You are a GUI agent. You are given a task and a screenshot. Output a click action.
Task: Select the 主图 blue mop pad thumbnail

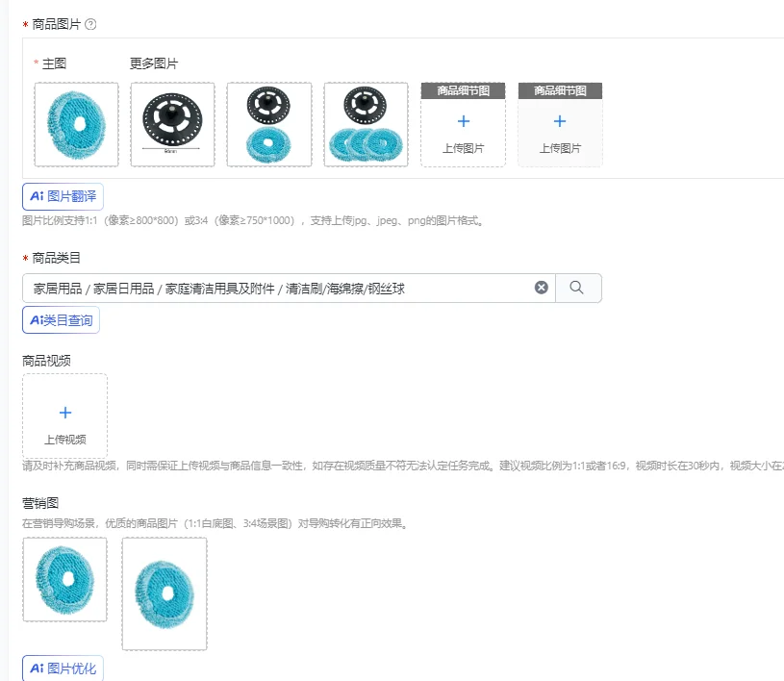(x=77, y=124)
